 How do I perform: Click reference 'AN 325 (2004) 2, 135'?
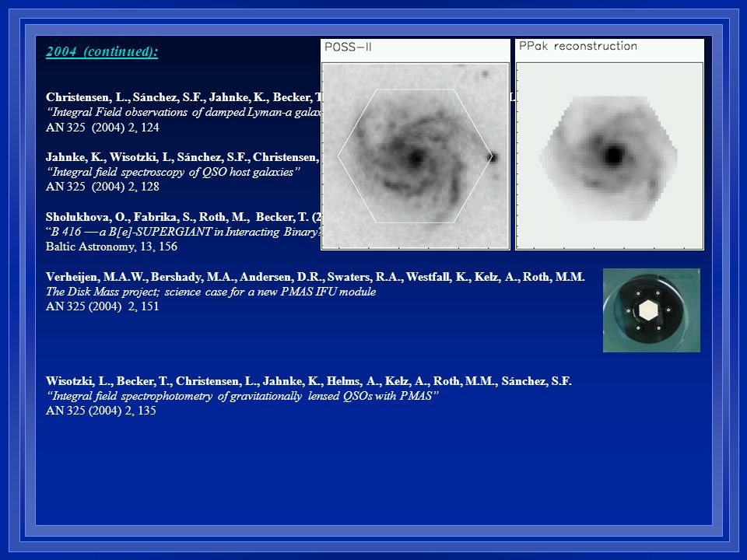tap(101, 411)
